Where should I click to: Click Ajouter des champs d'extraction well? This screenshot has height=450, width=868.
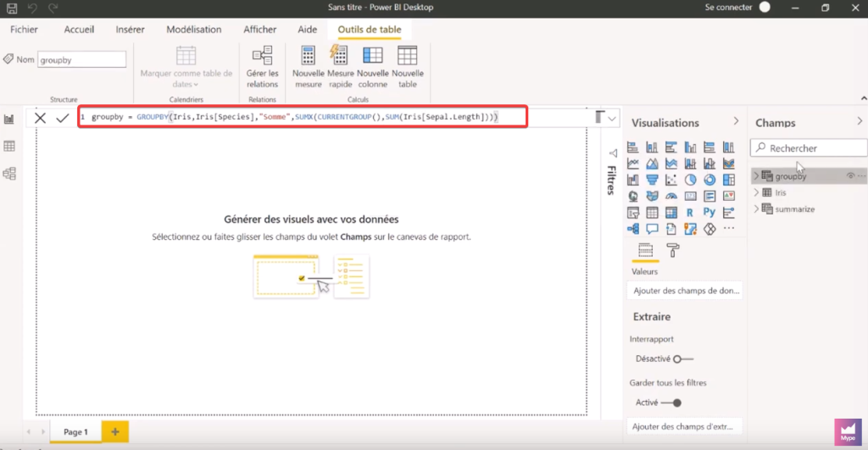click(x=685, y=427)
